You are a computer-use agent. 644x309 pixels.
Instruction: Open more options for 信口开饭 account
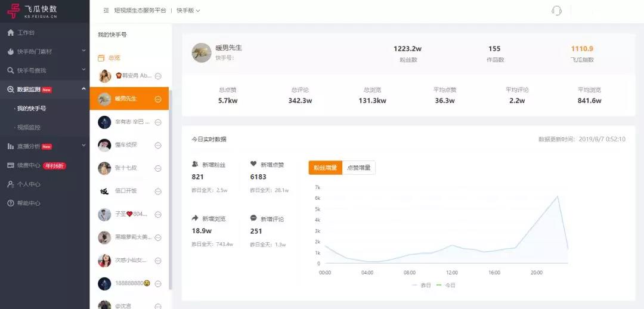click(x=158, y=191)
